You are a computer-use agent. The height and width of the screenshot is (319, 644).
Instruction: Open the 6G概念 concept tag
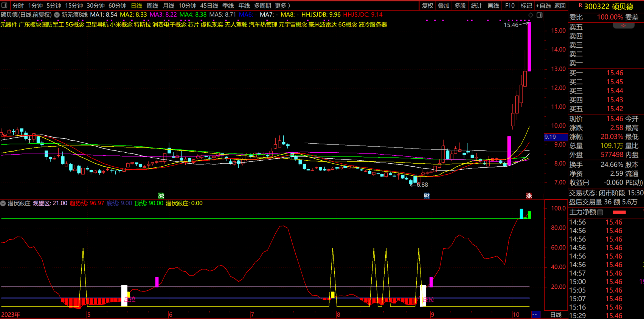pyautogui.click(x=348, y=25)
